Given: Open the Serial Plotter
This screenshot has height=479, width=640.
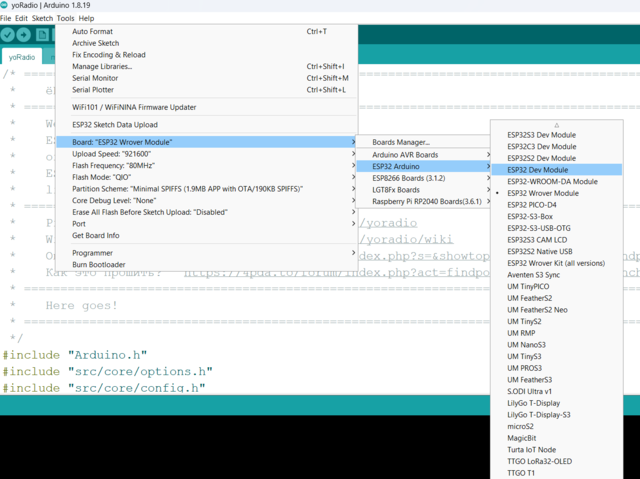Looking at the screenshot, I should (207, 90).
